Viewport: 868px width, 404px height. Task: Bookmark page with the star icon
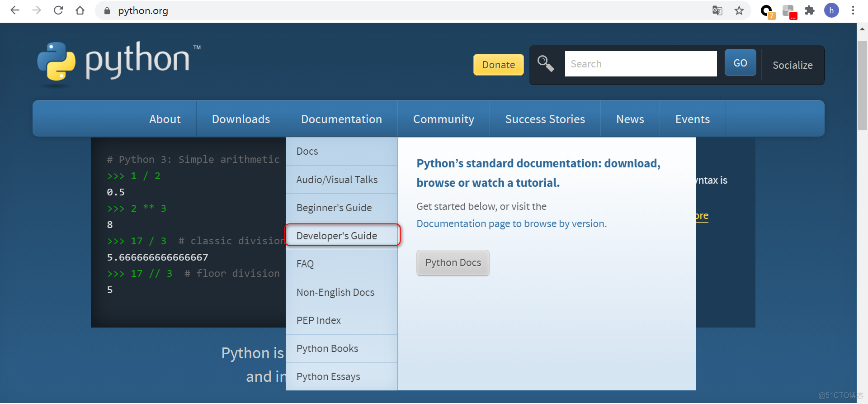[739, 10]
